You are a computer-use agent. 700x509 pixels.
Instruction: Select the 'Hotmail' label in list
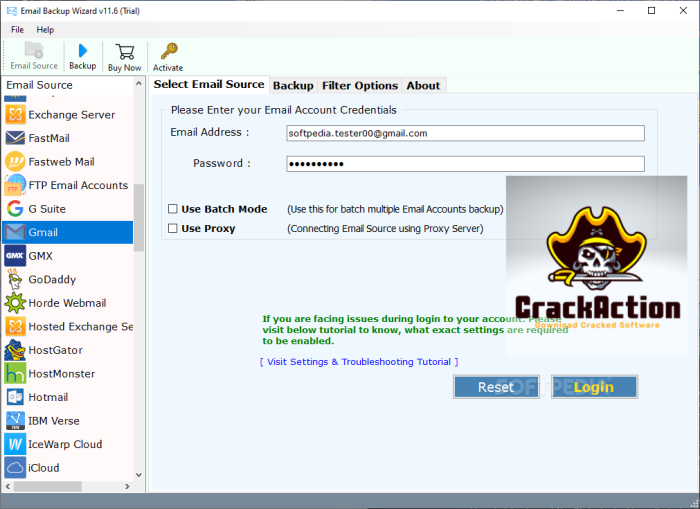coord(48,397)
